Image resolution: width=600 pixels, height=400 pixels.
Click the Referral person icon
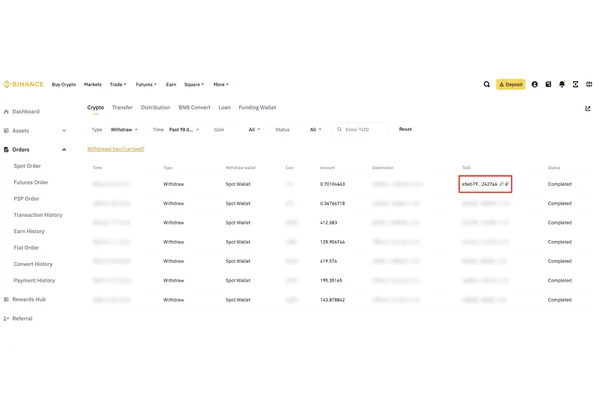(6, 318)
